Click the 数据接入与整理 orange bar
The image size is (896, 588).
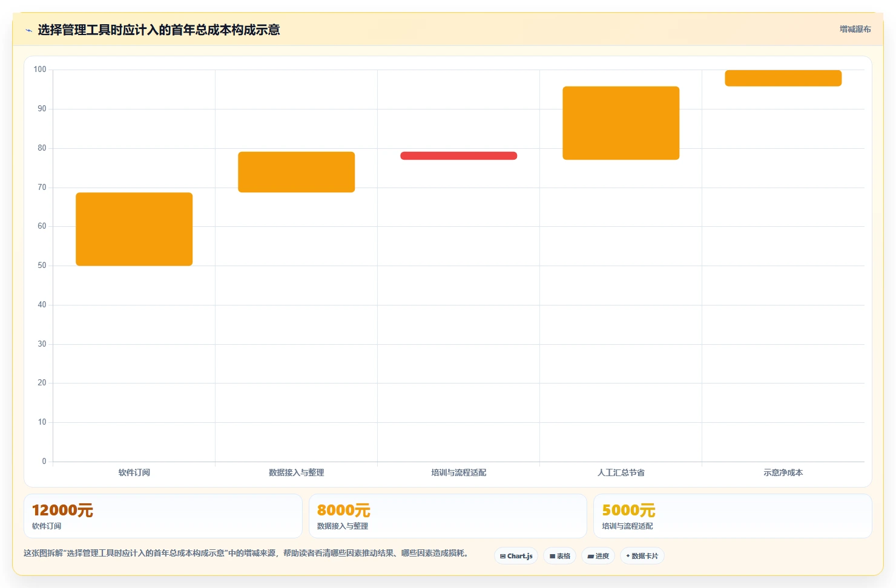pos(297,172)
